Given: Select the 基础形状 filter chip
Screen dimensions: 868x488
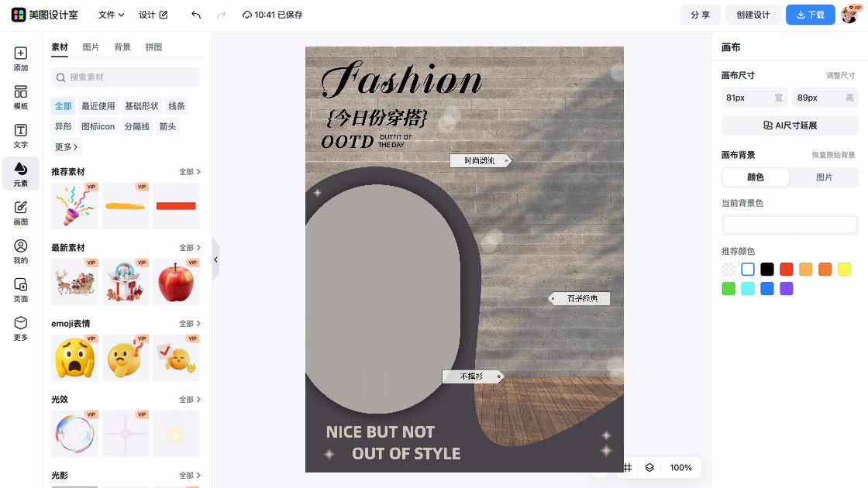Looking at the screenshot, I should pyautogui.click(x=141, y=106).
